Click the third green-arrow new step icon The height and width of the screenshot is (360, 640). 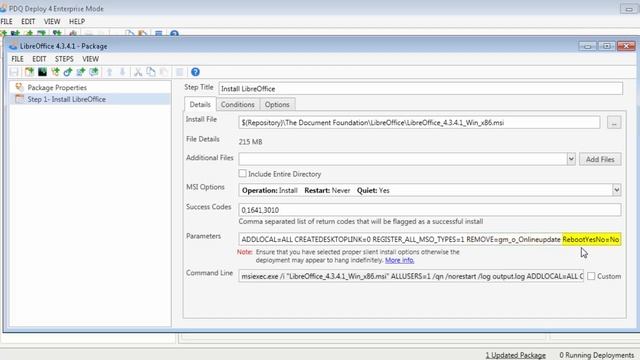(55, 72)
